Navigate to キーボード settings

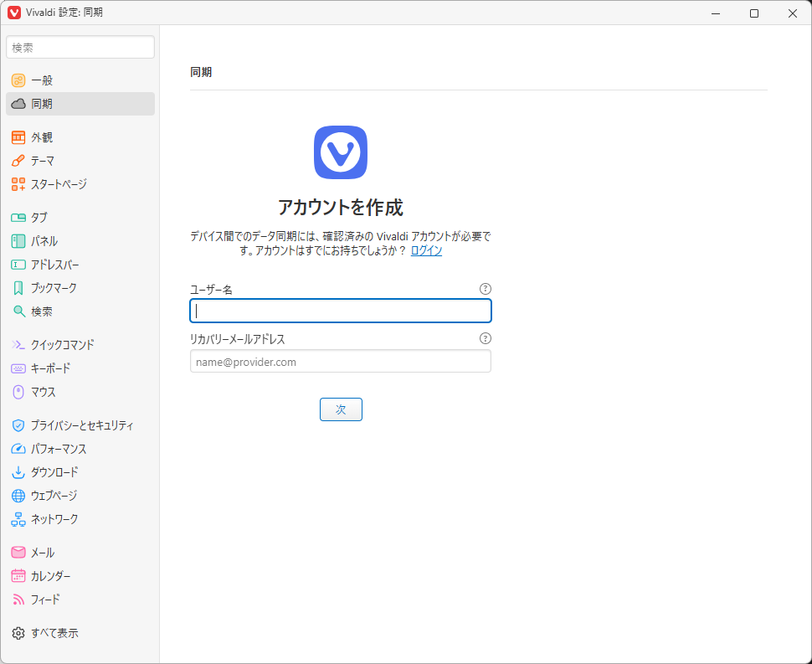51,368
